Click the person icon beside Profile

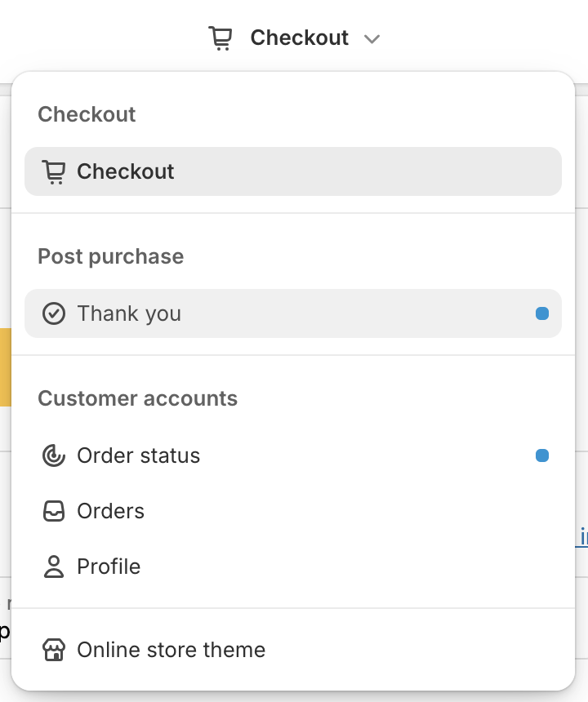[x=54, y=566]
